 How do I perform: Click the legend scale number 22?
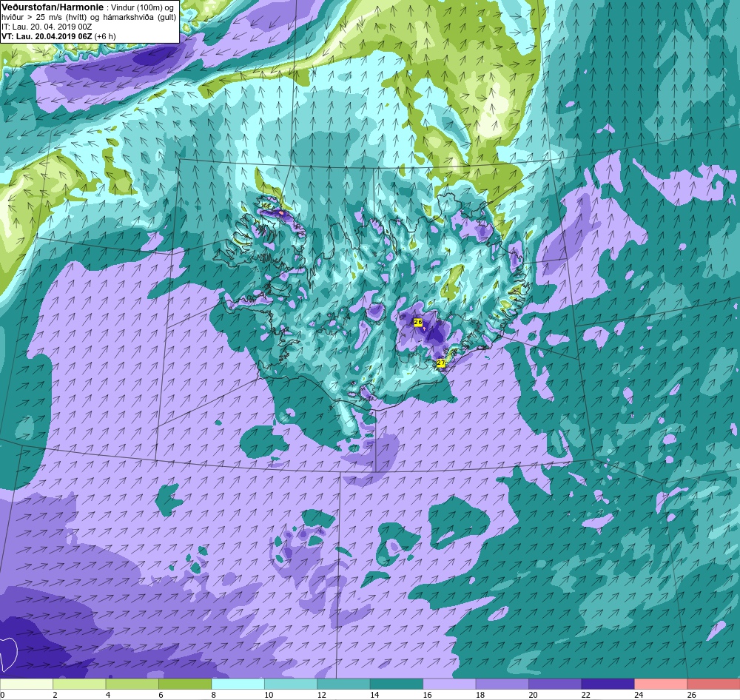click(585, 695)
